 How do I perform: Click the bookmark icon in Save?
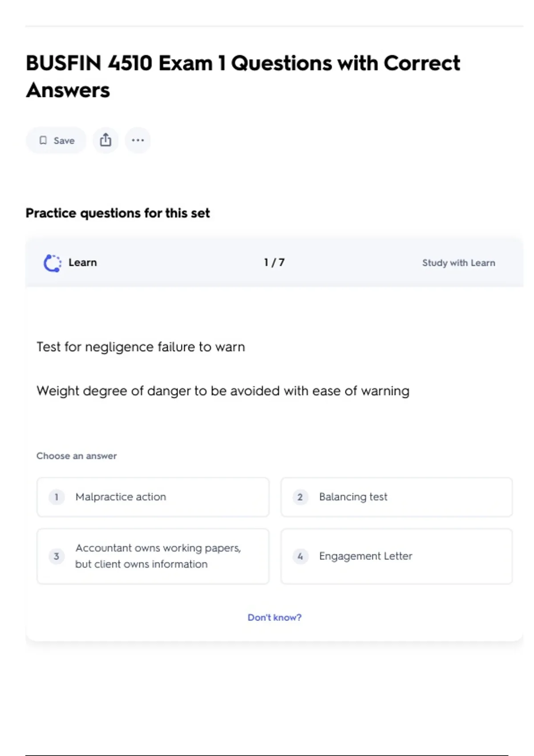pyautogui.click(x=43, y=141)
